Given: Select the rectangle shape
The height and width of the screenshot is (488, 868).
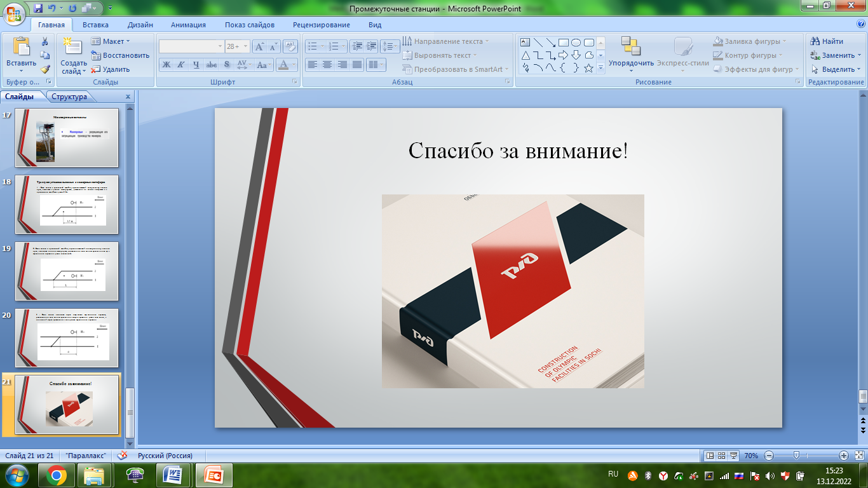Looking at the screenshot, I should (564, 43).
